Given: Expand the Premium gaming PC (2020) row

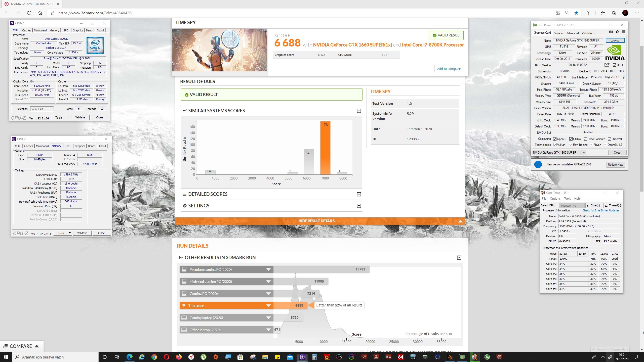Looking at the screenshot, I should (268, 269).
